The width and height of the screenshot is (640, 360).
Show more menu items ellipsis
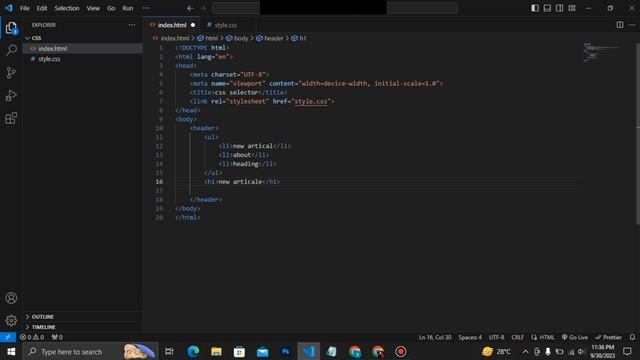146,8
